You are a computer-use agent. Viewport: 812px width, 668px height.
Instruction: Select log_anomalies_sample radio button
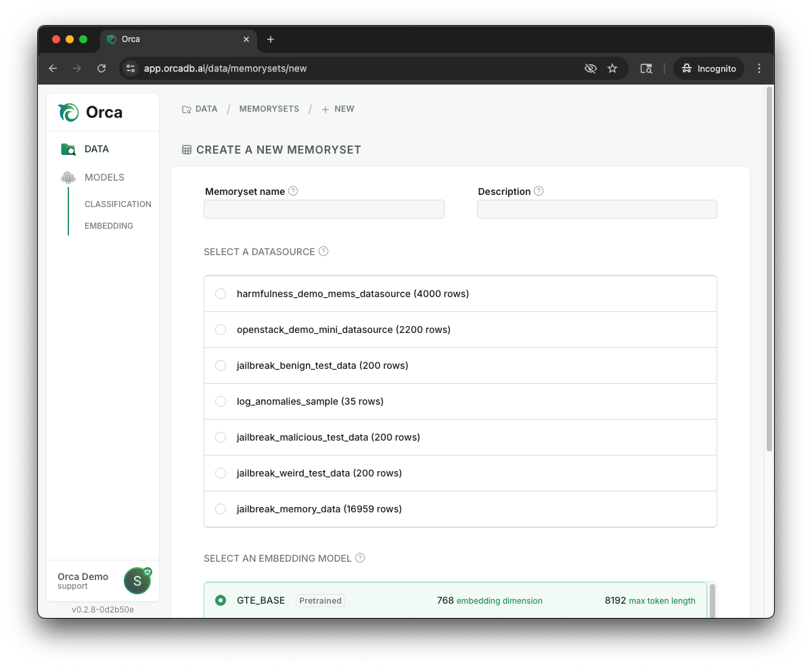pyautogui.click(x=221, y=401)
